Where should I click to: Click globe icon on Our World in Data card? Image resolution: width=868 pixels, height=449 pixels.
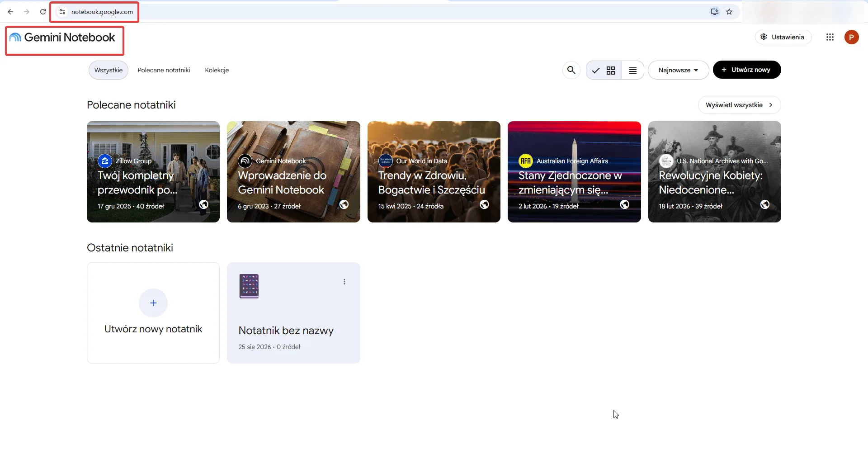pos(484,204)
